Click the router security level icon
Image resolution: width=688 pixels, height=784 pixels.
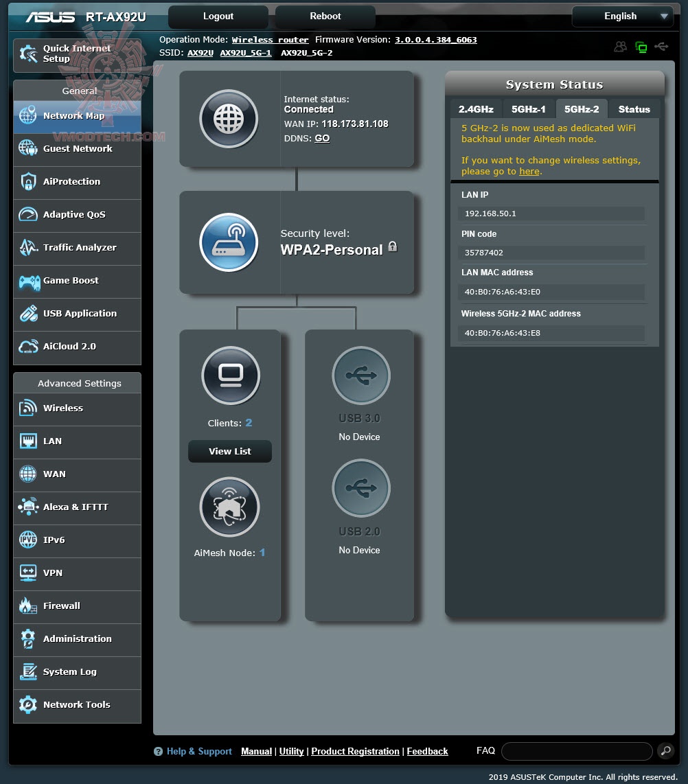[x=229, y=242]
